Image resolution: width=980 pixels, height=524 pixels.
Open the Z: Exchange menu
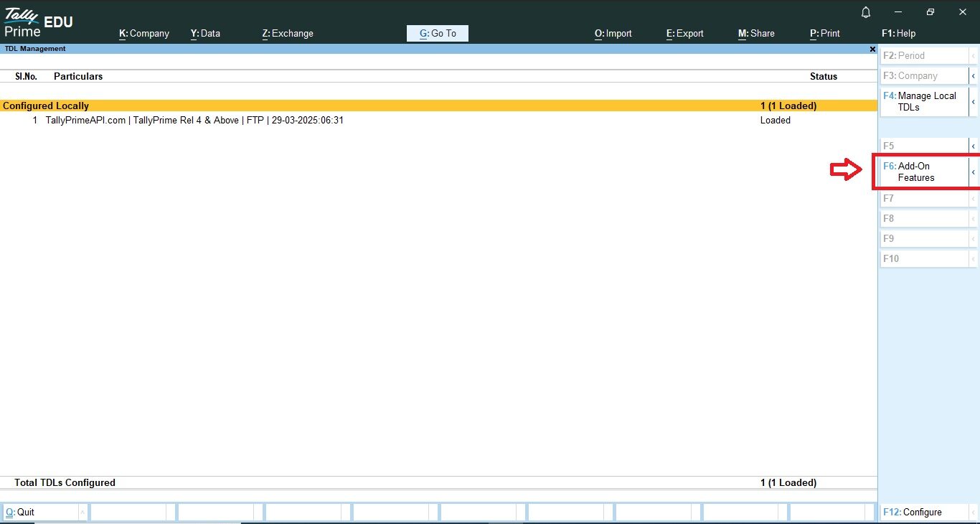point(288,33)
